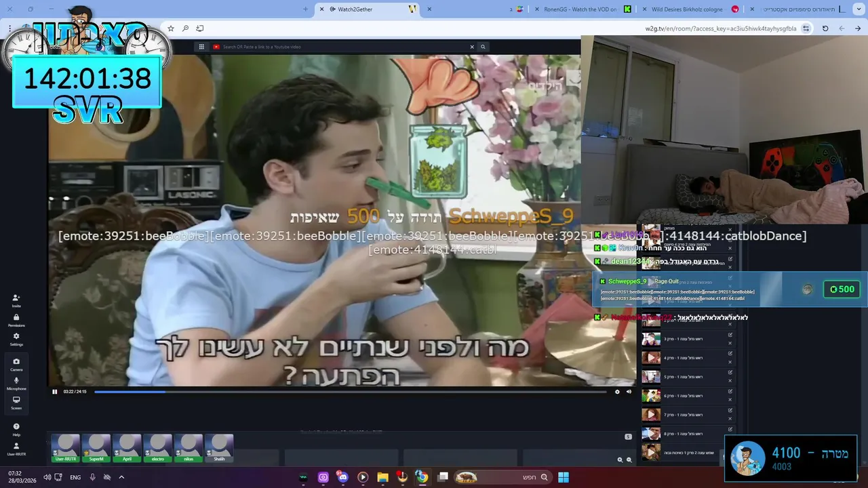This screenshot has width=868, height=488.
Task: Play playlist item episode 3 thumbnail
Action: click(651, 339)
